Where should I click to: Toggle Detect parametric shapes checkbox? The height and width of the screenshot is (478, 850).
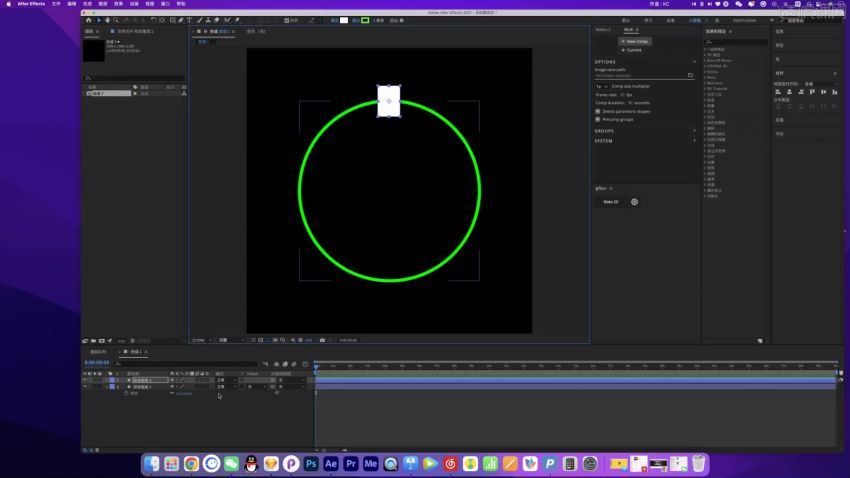click(598, 111)
